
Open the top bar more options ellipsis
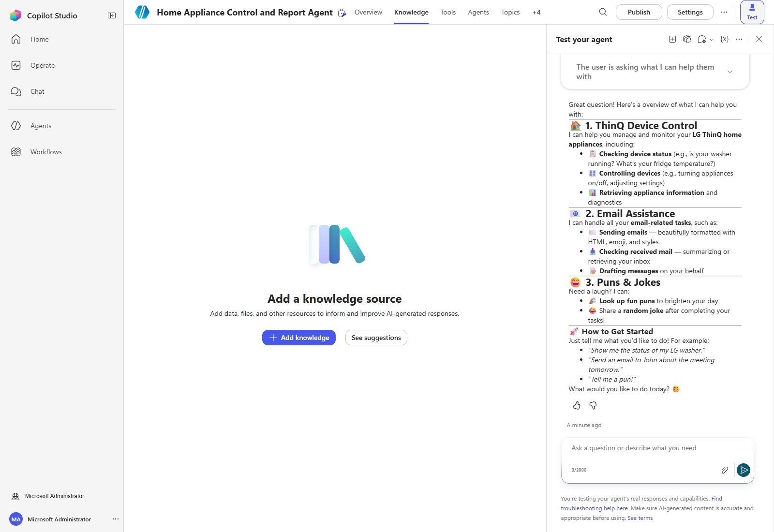click(724, 12)
